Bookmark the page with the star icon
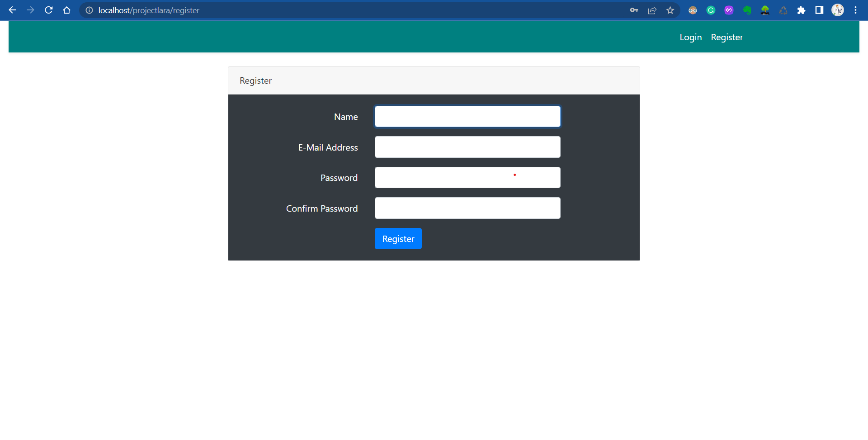868x440 pixels. [670, 10]
